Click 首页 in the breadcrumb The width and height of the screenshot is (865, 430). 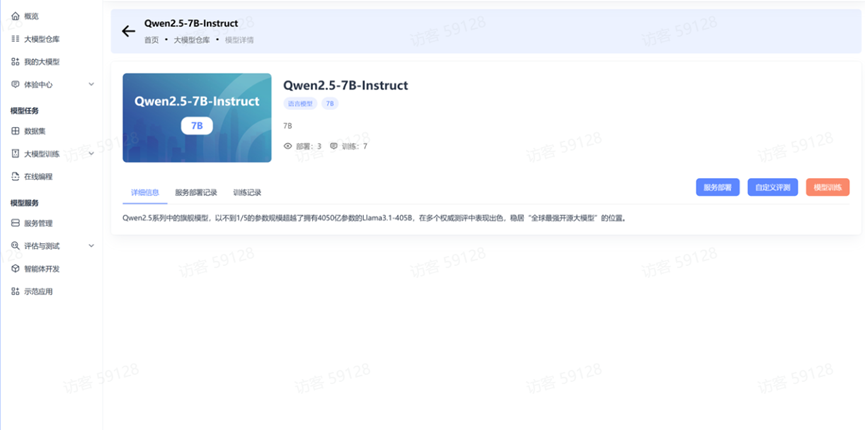coord(152,40)
